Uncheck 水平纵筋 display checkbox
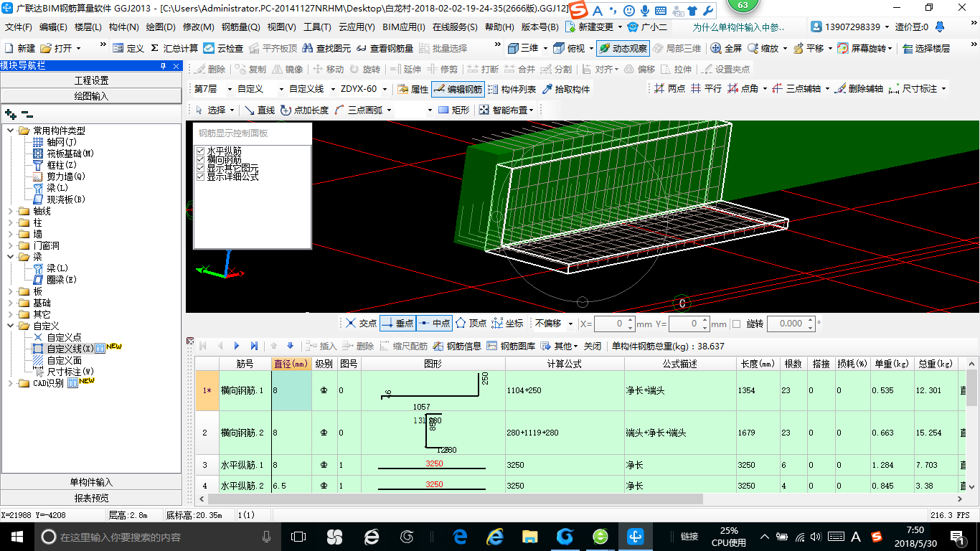 (x=201, y=151)
